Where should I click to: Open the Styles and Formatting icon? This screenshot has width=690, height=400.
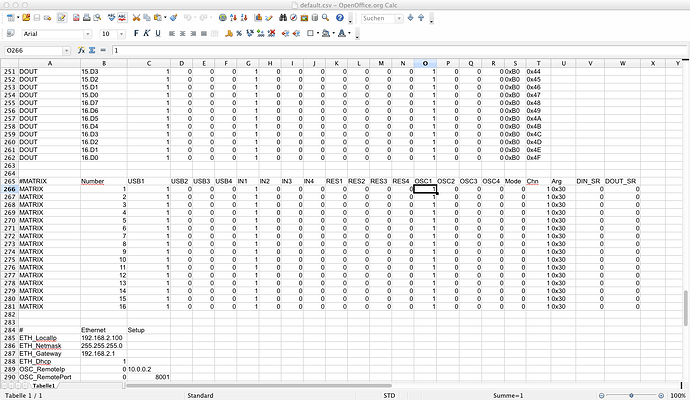(11, 33)
